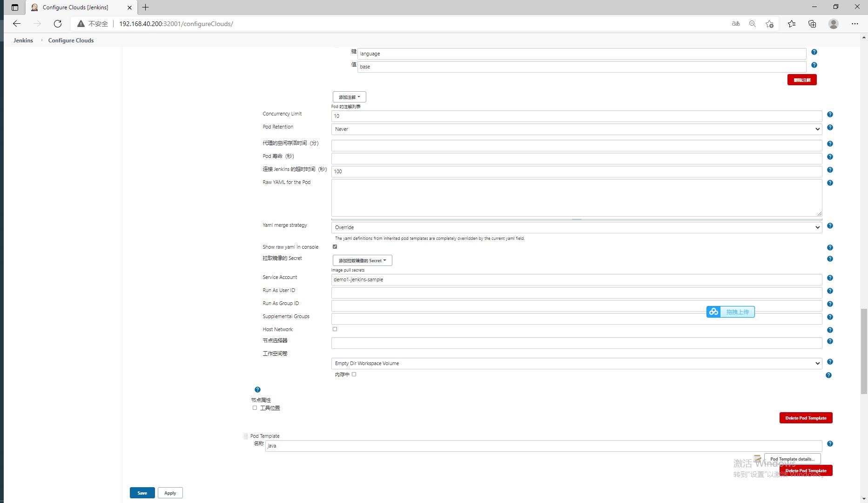The image size is (868, 503).
Task: Open a new browser tab
Action: point(146,7)
